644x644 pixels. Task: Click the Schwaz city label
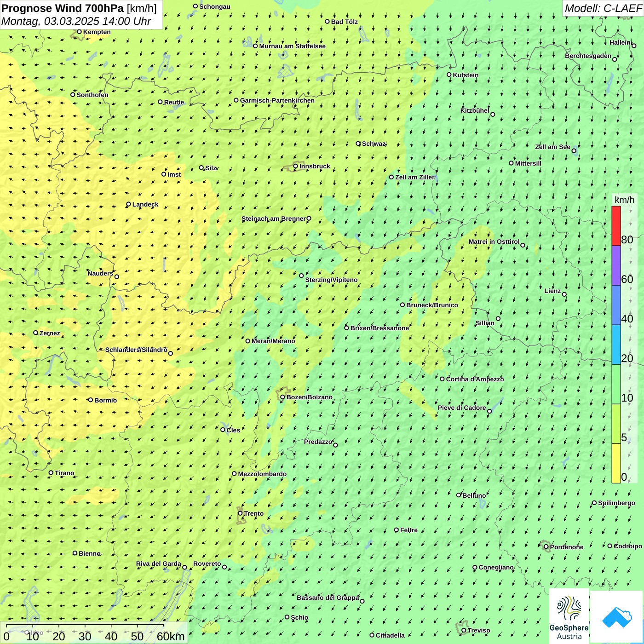tap(374, 144)
